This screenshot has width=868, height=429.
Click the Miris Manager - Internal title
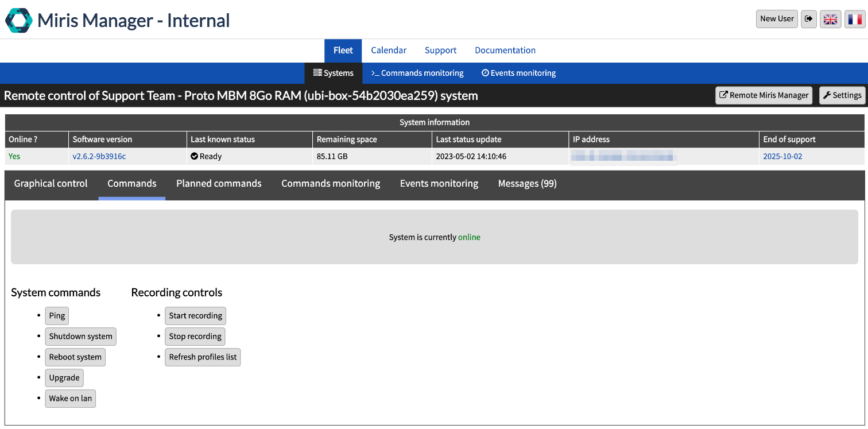pyautogui.click(x=134, y=21)
